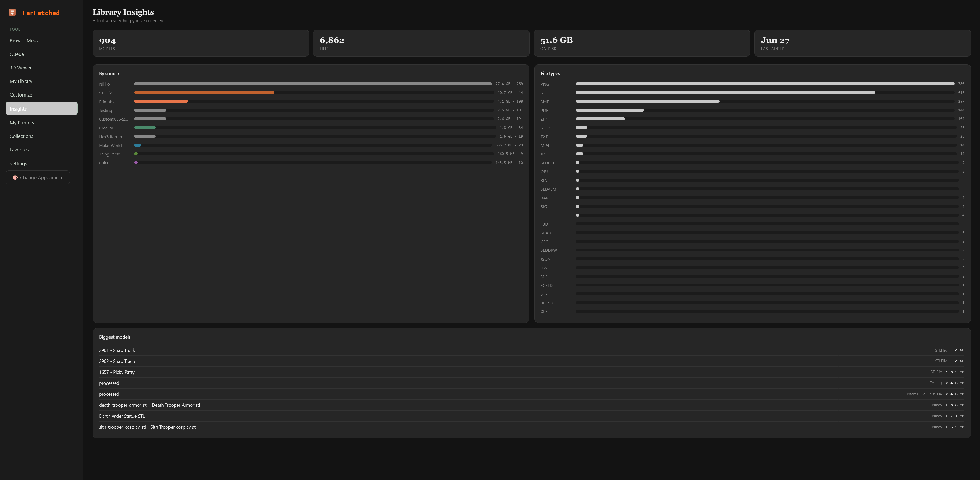Click the Thingiverse source label
This screenshot has height=480, width=980.
pos(110,154)
